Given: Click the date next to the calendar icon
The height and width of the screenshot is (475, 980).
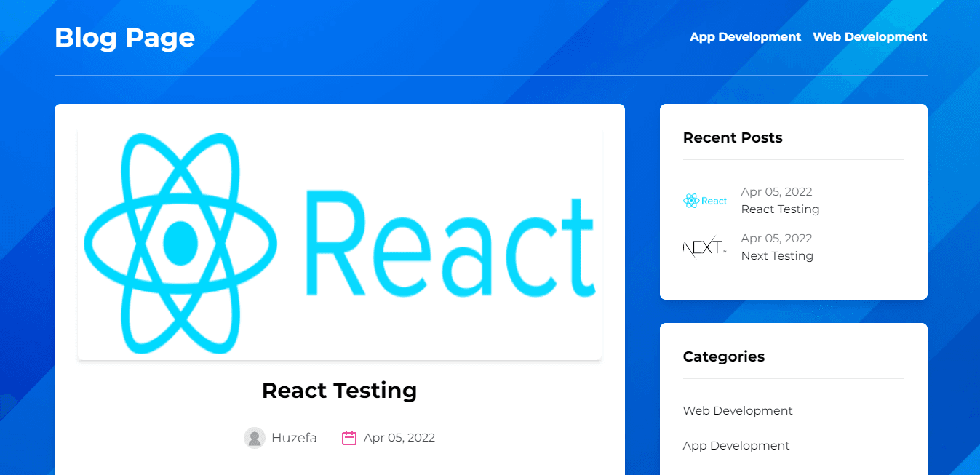Looking at the screenshot, I should 399,438.
